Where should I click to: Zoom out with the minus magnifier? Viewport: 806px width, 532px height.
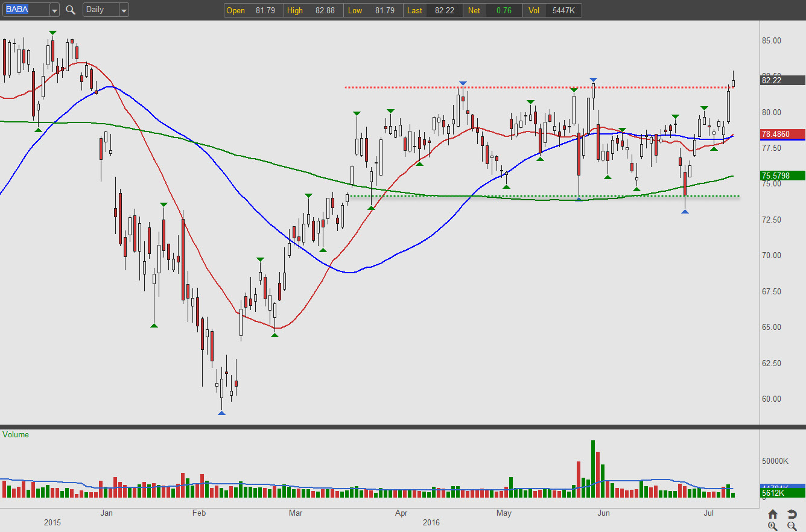pyautogui.click(x=792, y=526)
